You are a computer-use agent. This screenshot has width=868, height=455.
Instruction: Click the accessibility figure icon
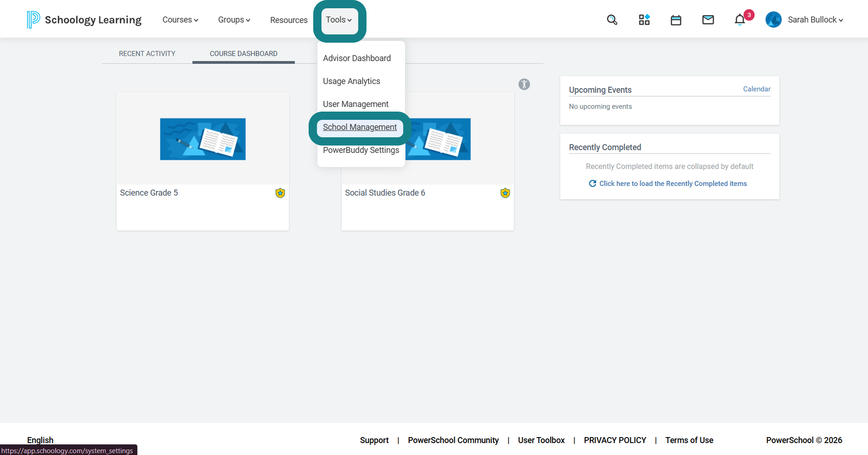pos(524,84)
